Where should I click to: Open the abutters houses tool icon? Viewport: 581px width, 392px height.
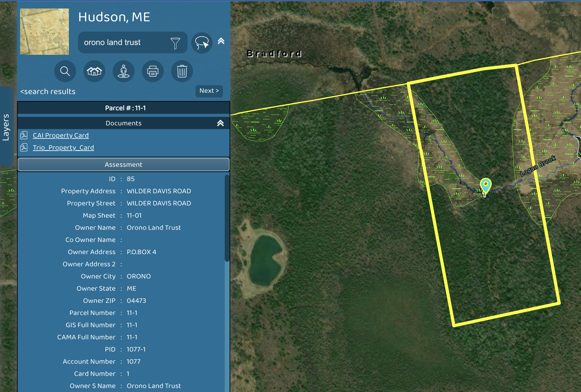click(94, 71)
